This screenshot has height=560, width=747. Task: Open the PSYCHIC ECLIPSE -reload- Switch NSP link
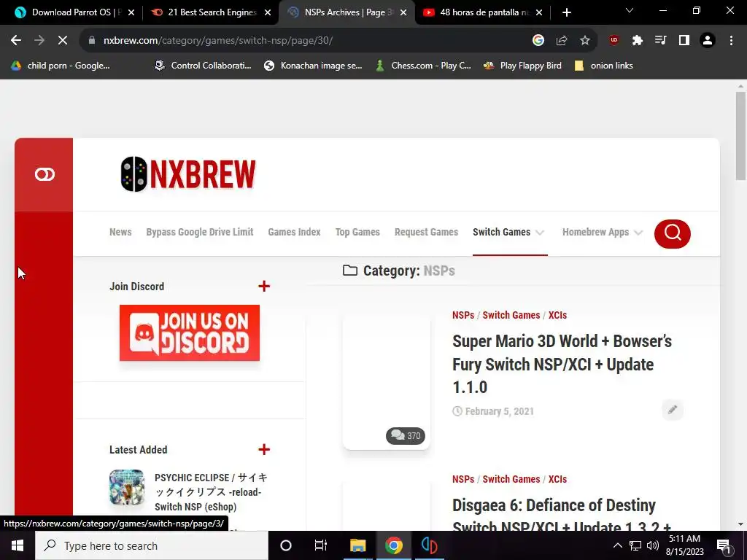(x=211, y=492)
